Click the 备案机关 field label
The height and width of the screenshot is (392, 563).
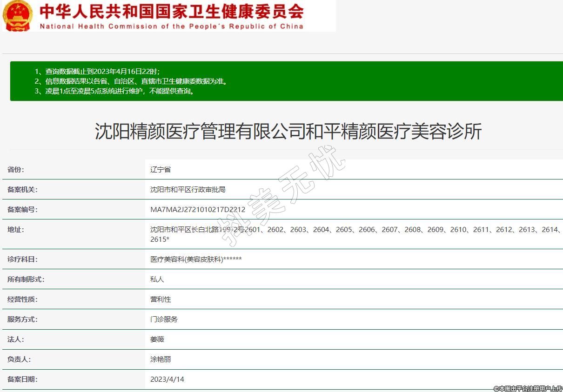[x=22, y=189]
